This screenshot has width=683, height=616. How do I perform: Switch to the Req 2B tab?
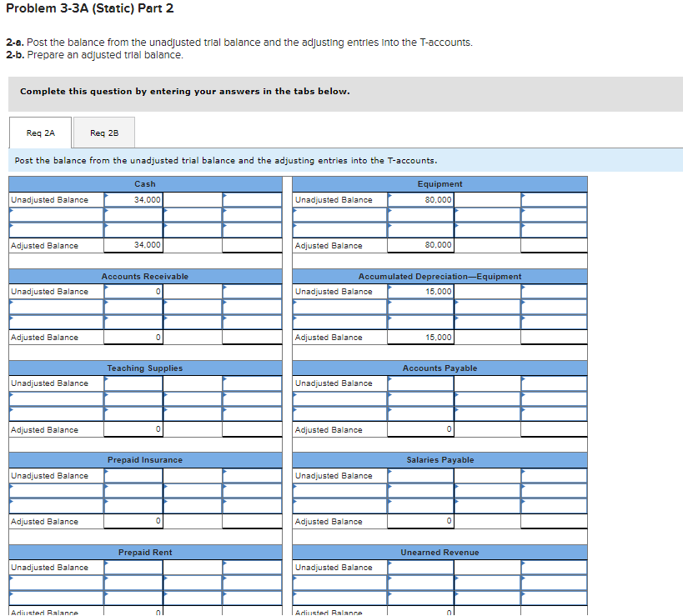[x=103, y=133]
